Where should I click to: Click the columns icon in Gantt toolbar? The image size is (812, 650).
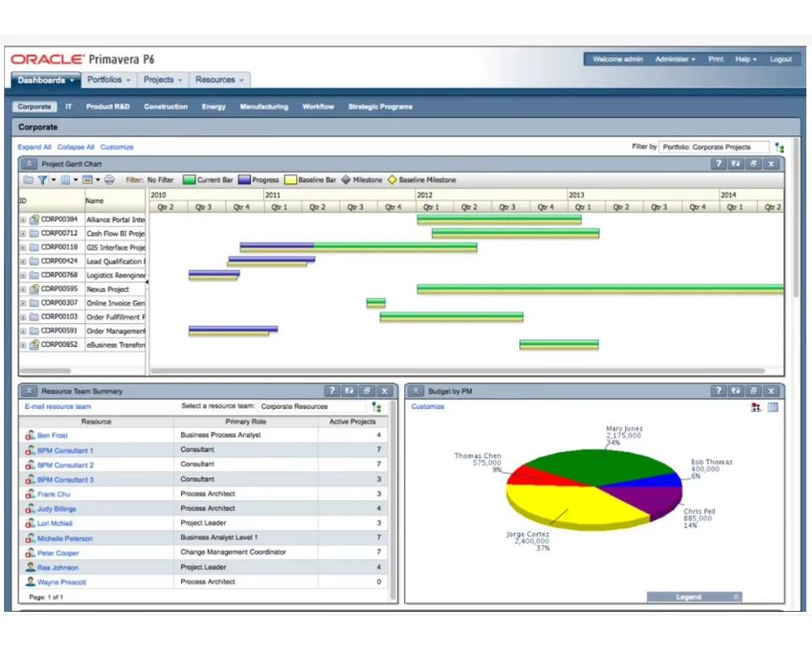[65, 180]
